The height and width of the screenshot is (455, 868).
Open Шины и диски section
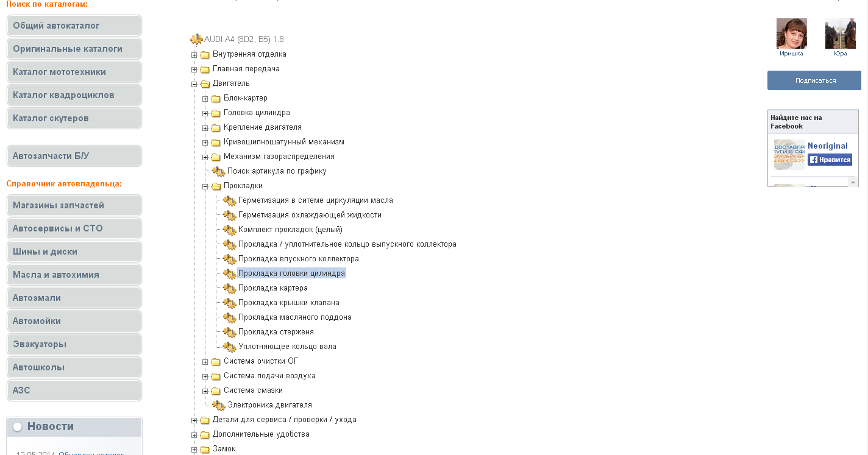74,252
